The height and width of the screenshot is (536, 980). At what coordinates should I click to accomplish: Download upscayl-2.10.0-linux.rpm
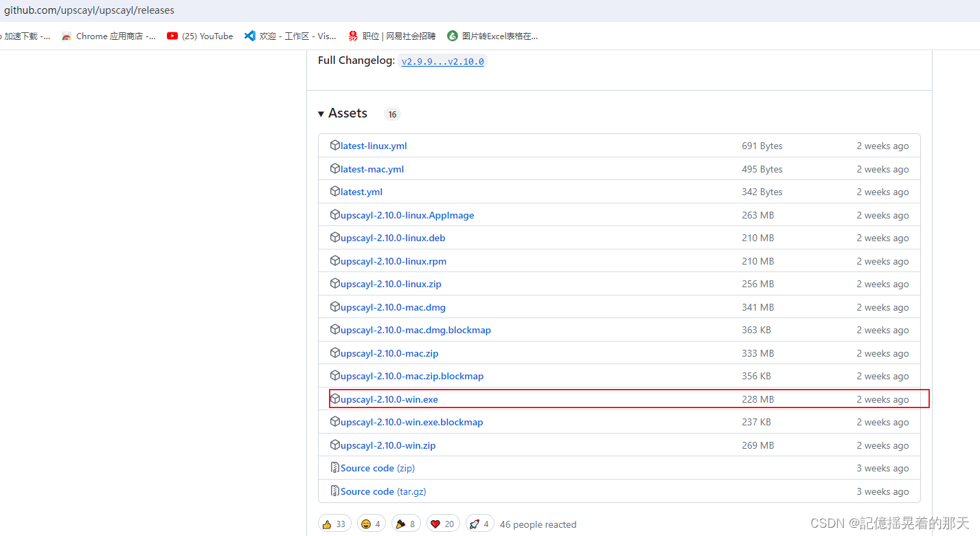[x=394, y=261]
